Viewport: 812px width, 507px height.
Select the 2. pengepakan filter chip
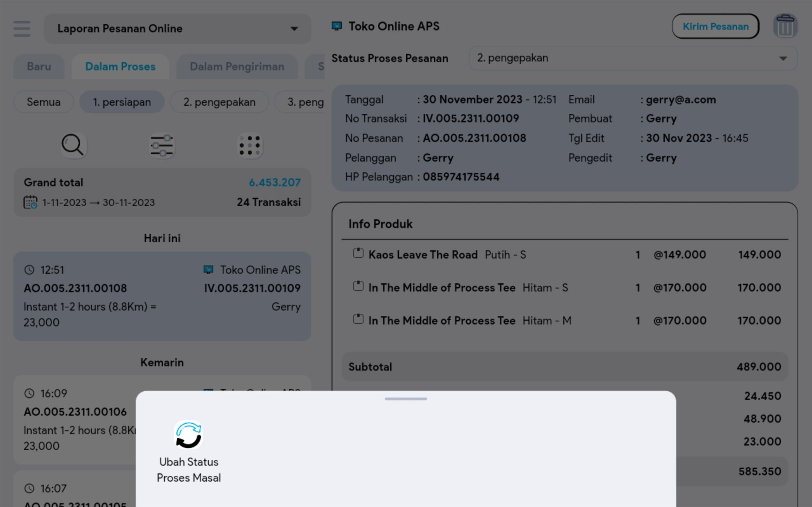point(219,102)
